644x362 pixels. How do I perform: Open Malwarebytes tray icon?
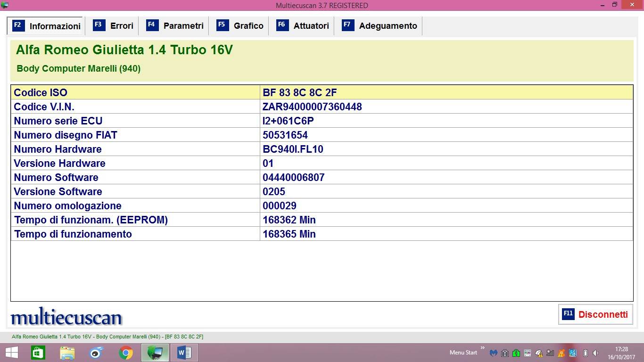point(494,353)
